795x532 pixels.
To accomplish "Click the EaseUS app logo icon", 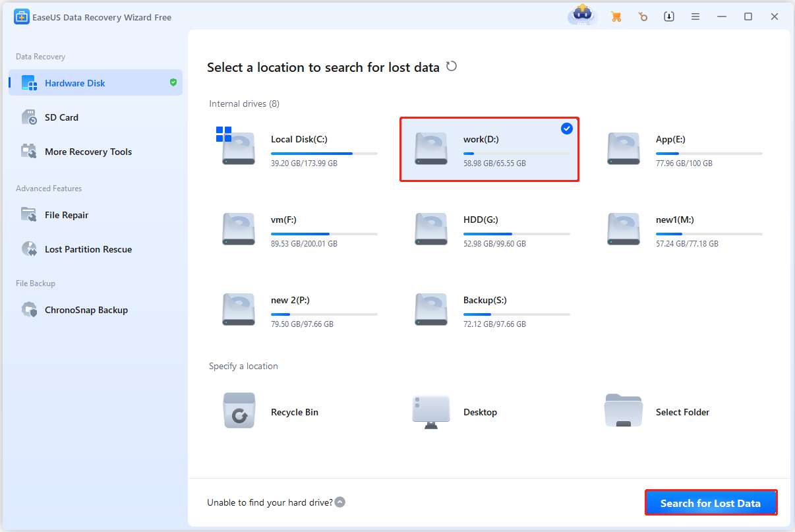I will click(x=20, y=17).
